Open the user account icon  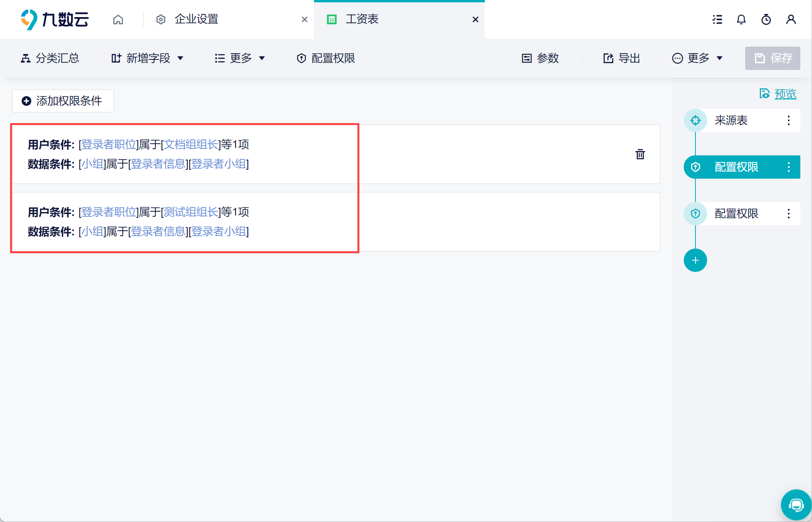(x=791, y=19)
